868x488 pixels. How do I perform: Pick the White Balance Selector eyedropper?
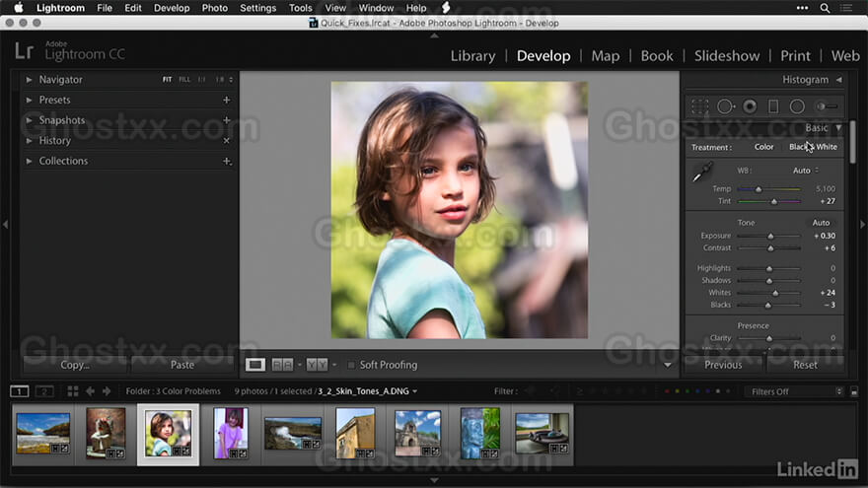(702, 173)
